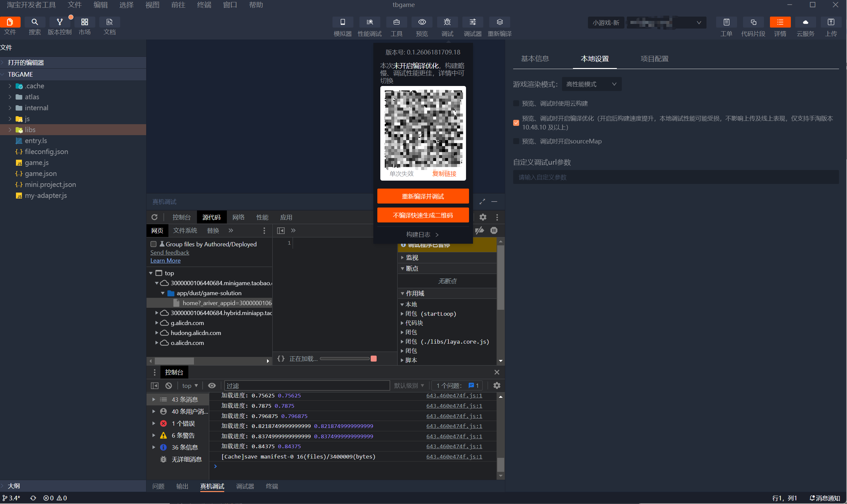
Task: Toggle pause on exceptions button
Action: [x=494, y=231]
